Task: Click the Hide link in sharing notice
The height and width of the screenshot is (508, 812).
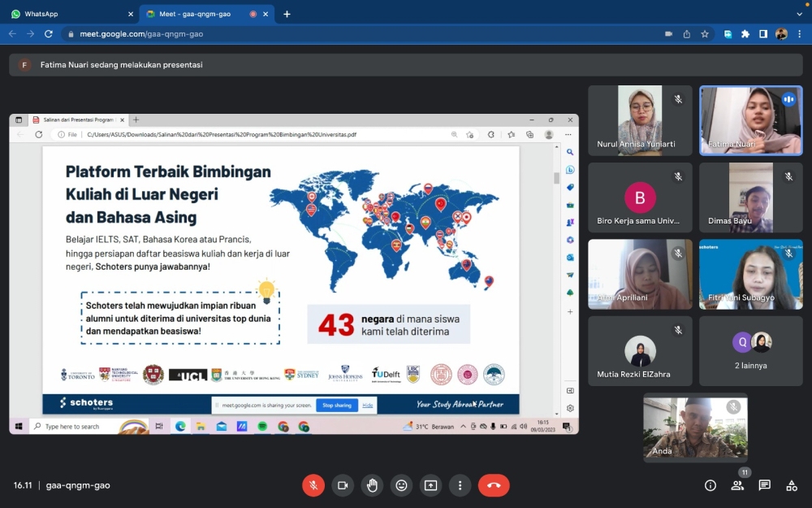Action: (x=368, y=406)
